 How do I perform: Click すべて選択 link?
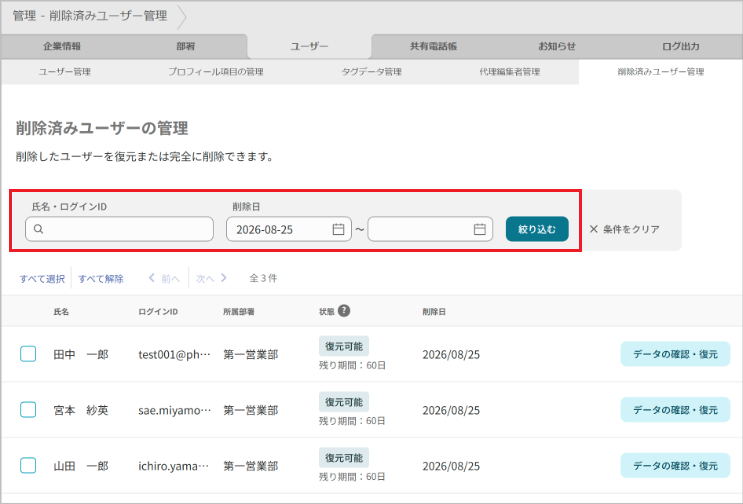coord(42,279)
